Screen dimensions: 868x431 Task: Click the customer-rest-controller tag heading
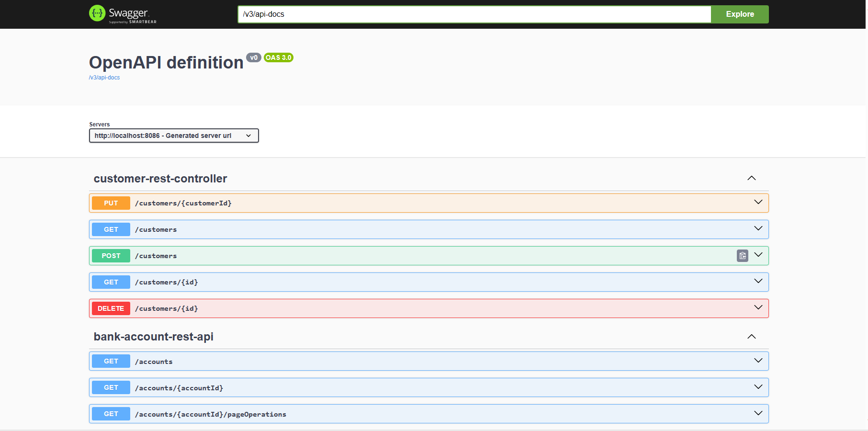pos(160,179)
